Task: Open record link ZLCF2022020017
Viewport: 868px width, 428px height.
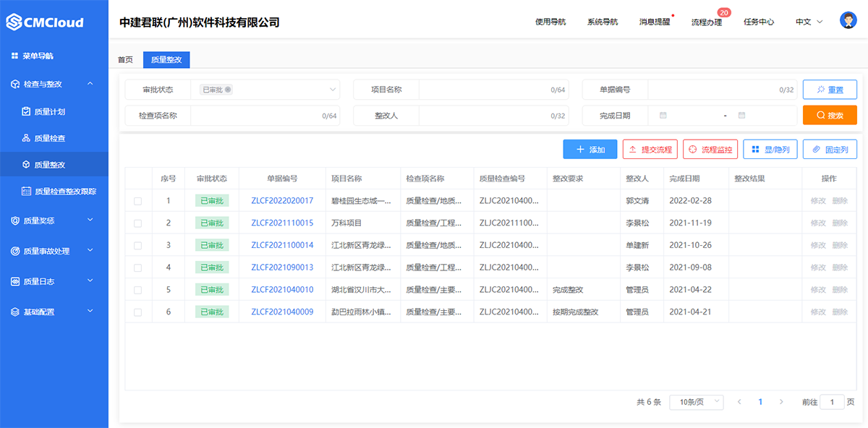Action: pyautogui.click(x=282, y=201)
